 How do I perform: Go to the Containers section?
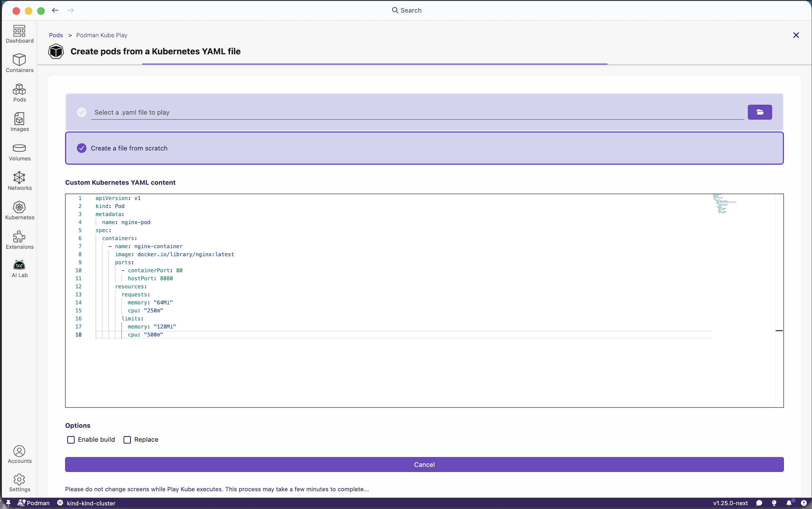click(20, 63)
